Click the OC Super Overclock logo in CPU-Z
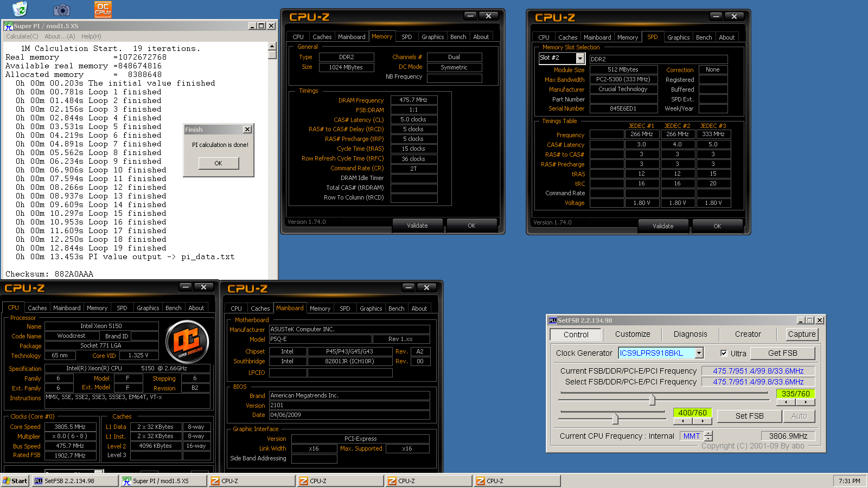This screenshot has height=488, width=868. pos(187,341)
